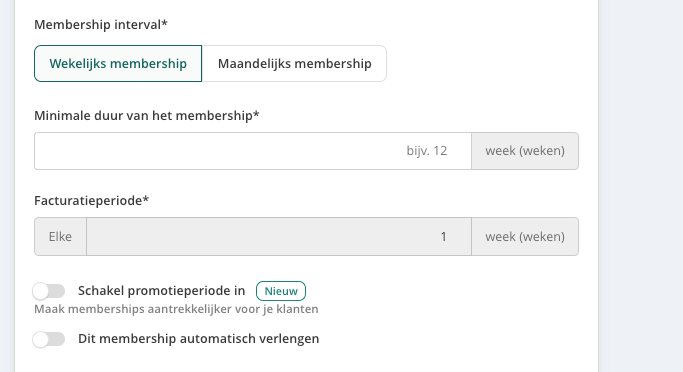Enable the promotieperiode toggle
683x372 pixels.
(x=49, y=291)
